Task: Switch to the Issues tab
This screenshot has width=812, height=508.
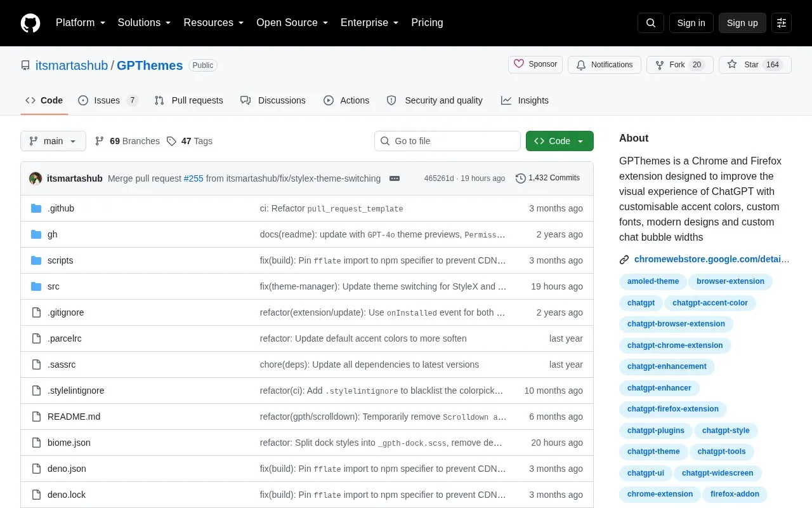Action: (x=108, y=100)
